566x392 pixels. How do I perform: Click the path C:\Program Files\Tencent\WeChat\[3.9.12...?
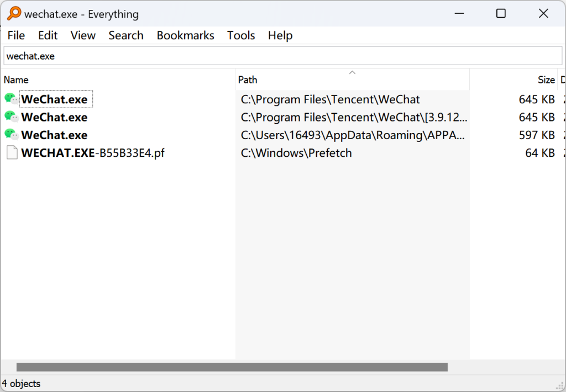[x=354, y=117]
